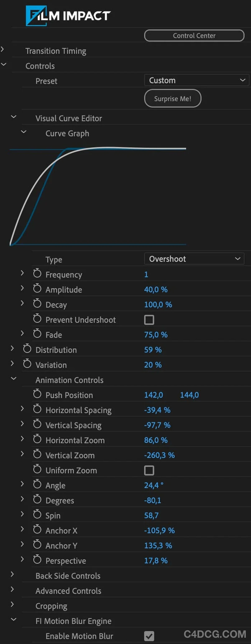
Task: Toggle the stopwatch for Perspective
Action: pyautogui.click(x=37, y=559)
